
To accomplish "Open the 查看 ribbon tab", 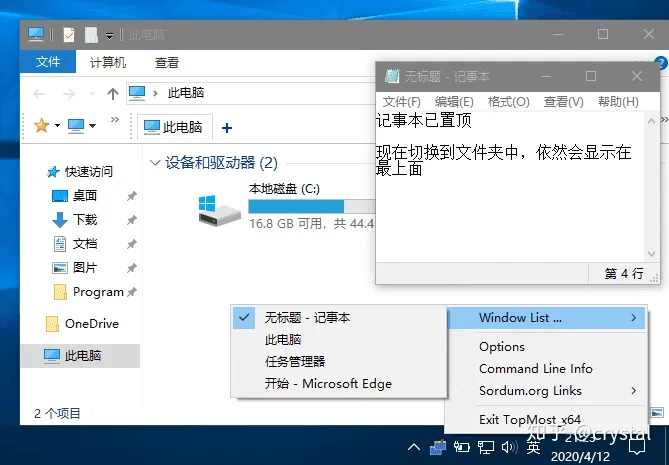I will [x=166, y=63].
